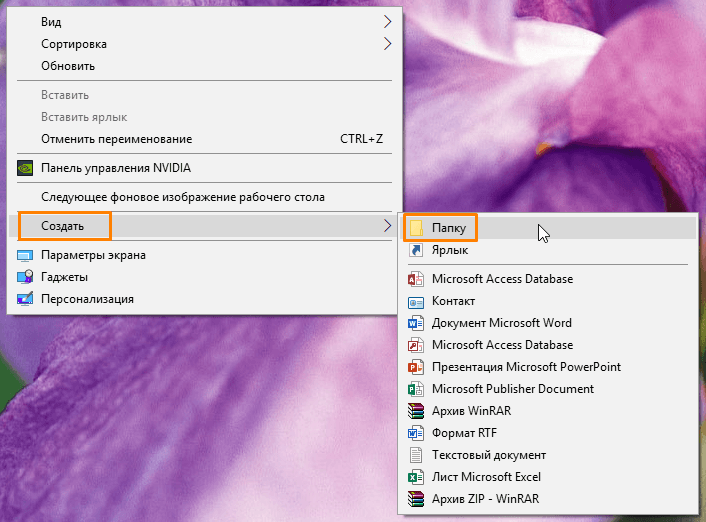Viewport: 706px width, 522px height.
Task: Select Архив WinRAR in the submenu
Action: [548, 411]
